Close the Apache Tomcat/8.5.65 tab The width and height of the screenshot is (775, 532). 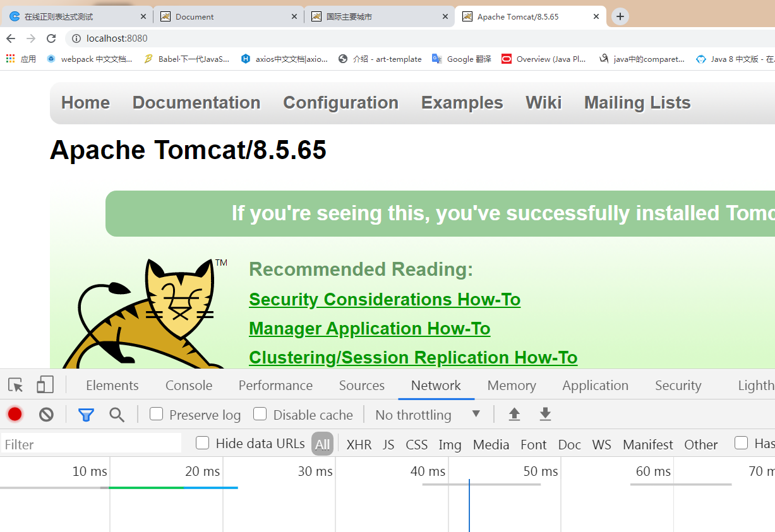tap(596, 16)
